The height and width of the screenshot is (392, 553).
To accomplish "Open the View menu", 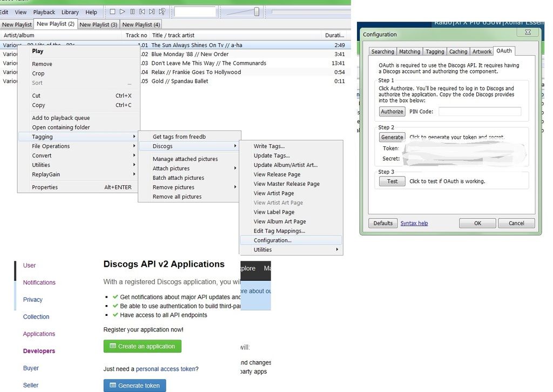I will click(21, 12).
